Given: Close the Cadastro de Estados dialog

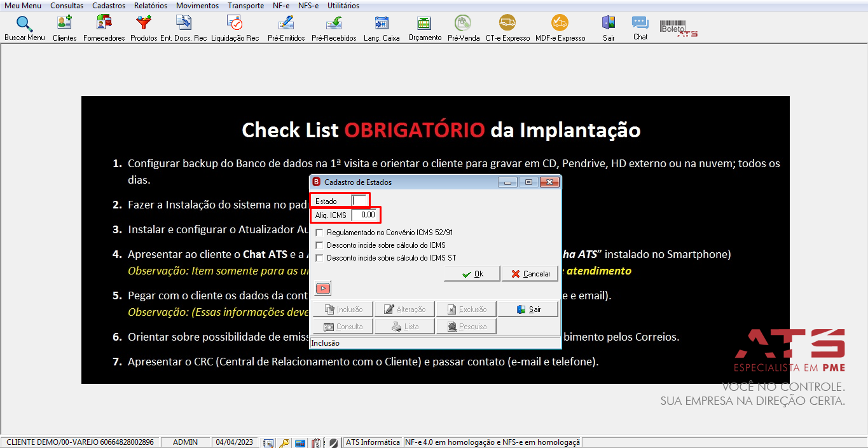Looking at the screenshot, I should 549,182.
